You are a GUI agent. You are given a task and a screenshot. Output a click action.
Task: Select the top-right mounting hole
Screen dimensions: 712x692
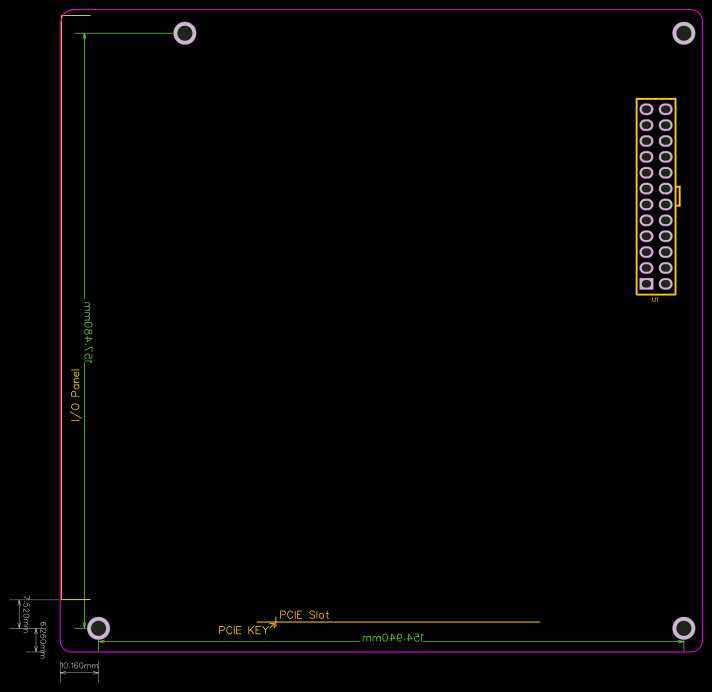click(x=683, y=33)
